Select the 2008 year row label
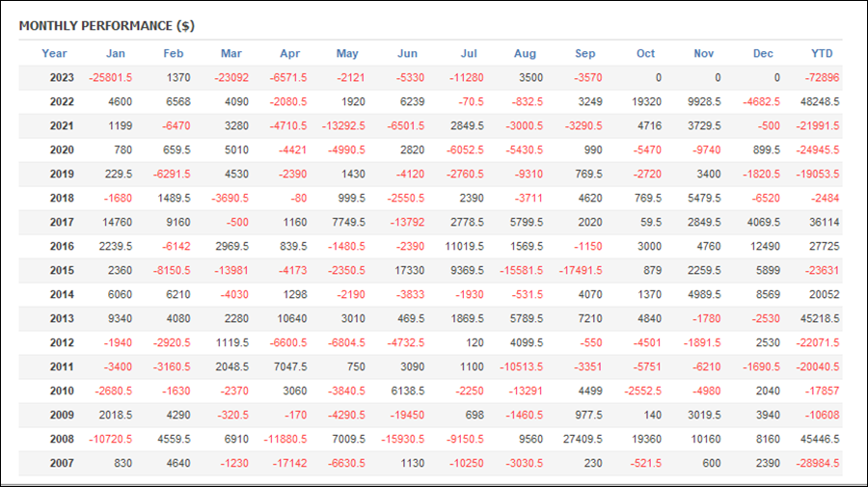Viewport: 868px width, 487px height. click(62, 439)
